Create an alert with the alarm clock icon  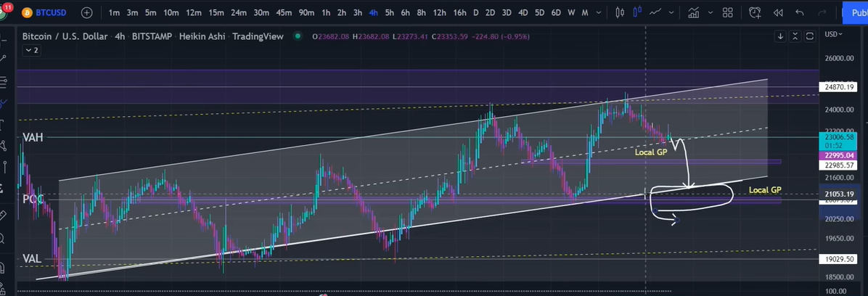755,12
